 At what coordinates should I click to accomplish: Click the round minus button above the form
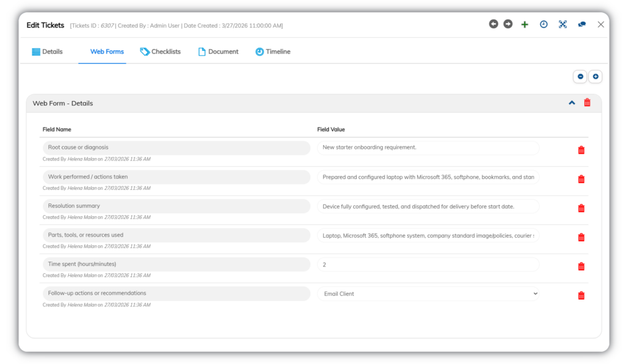(x=580, y=77)
